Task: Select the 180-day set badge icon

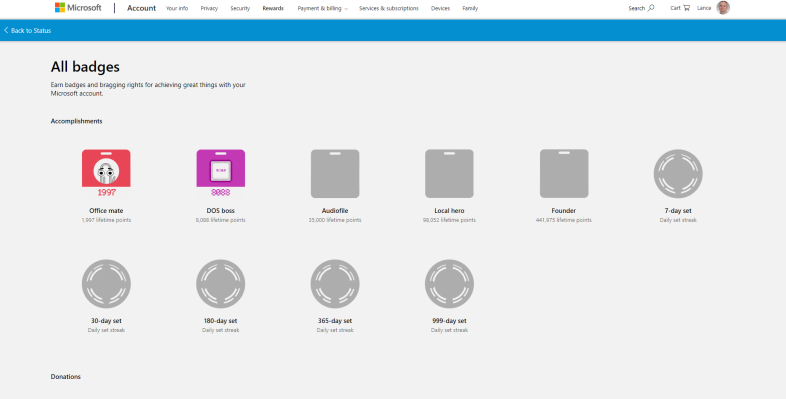Action: [x=221, y=284]
